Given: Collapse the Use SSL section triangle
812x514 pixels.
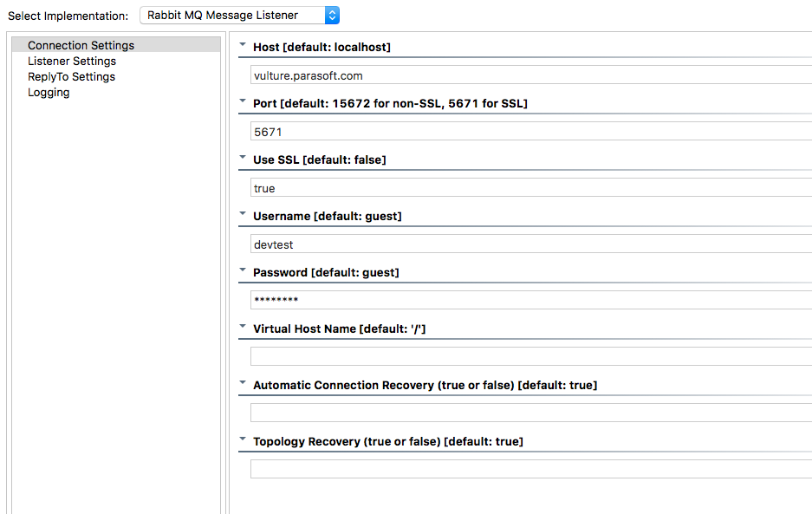Looking at the screenshot, I should click(x=243, y=158).
